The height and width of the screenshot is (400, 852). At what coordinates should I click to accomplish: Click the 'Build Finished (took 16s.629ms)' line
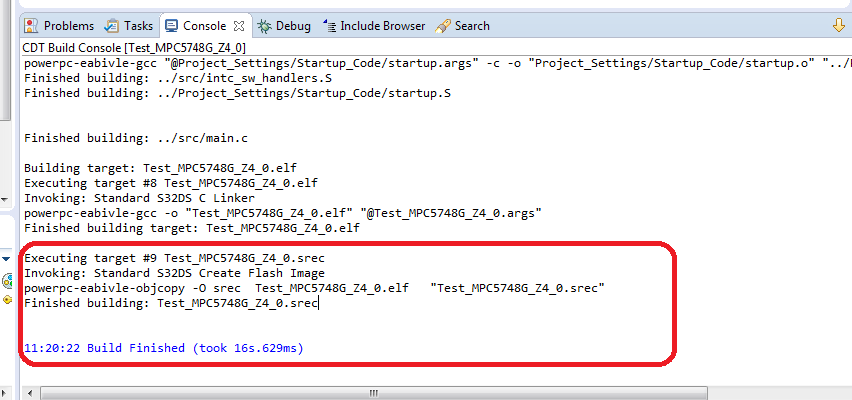click(164, 348)
